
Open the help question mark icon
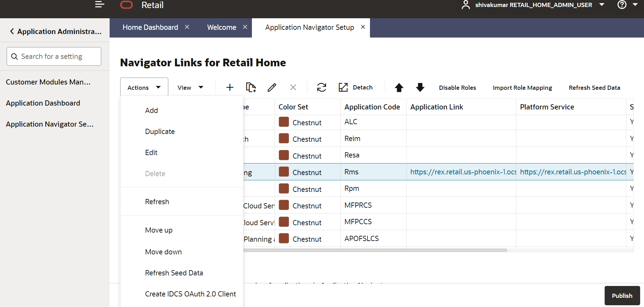click(622, 5)
